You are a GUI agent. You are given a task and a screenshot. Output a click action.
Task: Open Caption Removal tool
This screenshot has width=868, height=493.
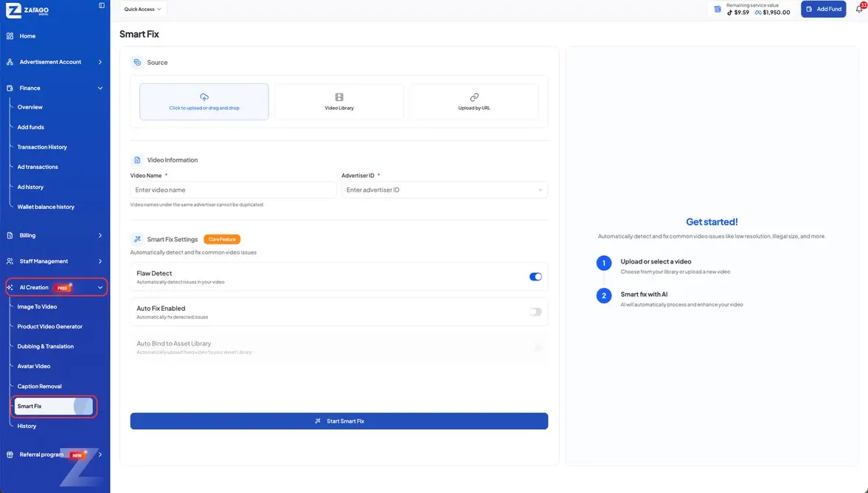tap(39, 386)
